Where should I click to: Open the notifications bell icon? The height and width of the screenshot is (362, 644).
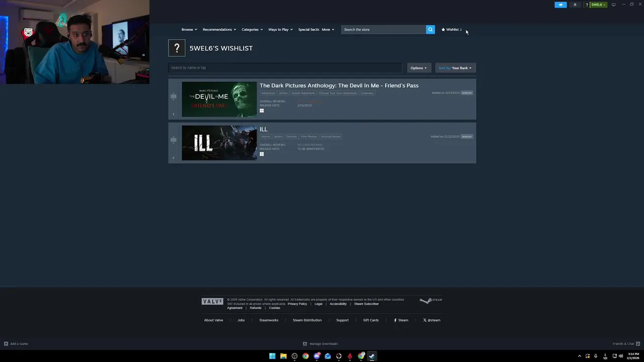[575, 5]
